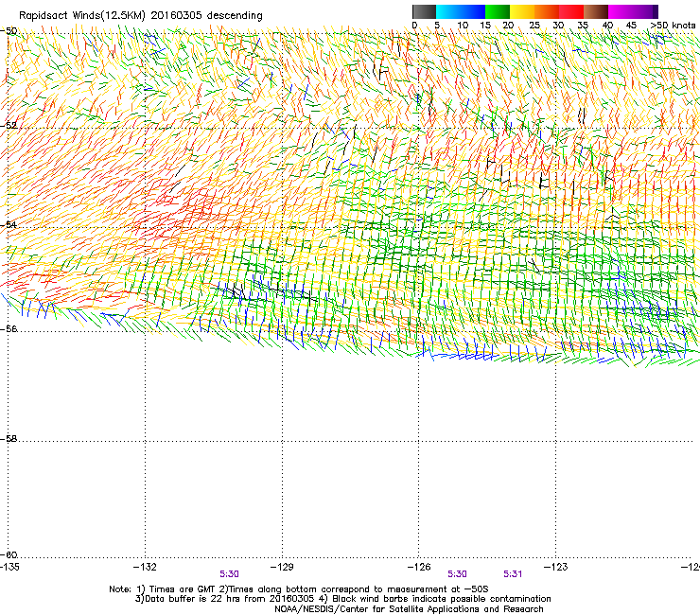Screen dimensions: 700x615
Task: Click the '-123' longitude axis label
Action: (x=556, y=567)
